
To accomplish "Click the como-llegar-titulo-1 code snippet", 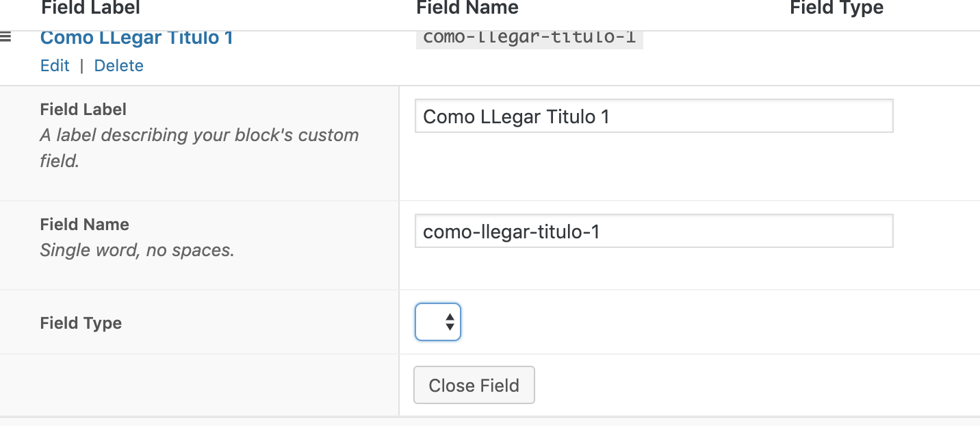I will pyautogui.click(x=529, y=37).
